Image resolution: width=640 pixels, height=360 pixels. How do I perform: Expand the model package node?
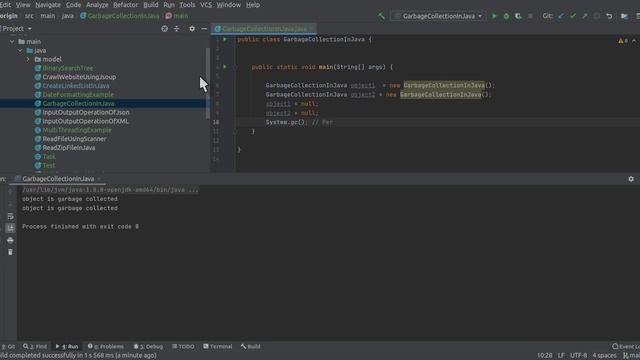tap(28, 60)
